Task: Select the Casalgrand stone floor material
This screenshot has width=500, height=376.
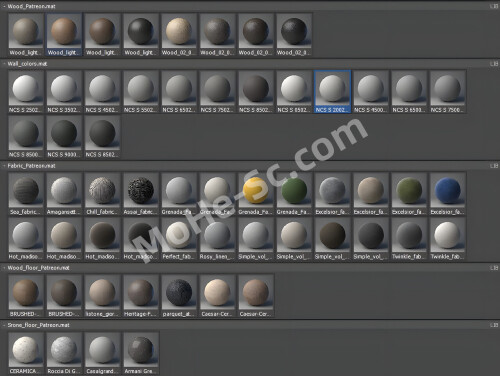Action: [102, 353]
